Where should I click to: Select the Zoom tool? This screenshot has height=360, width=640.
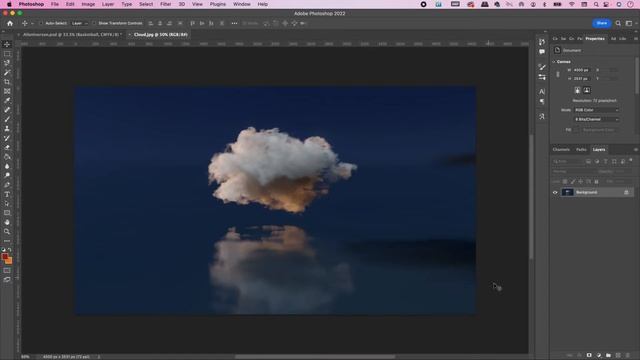click(7, 232)
